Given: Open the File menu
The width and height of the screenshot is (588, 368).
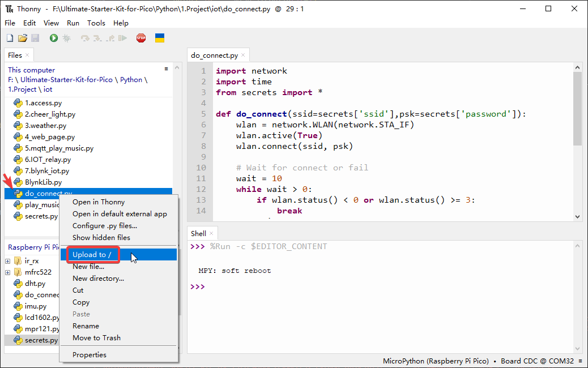Looking at the screenshot, I should (10, 23).
